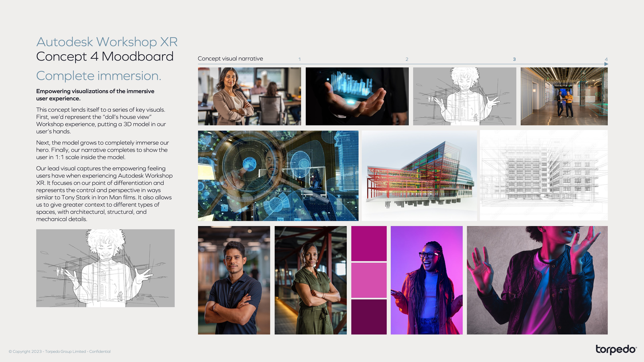Click the corridor photo with two people
The width and height of the screenshot is (644, 362).
tap(564, 96)
